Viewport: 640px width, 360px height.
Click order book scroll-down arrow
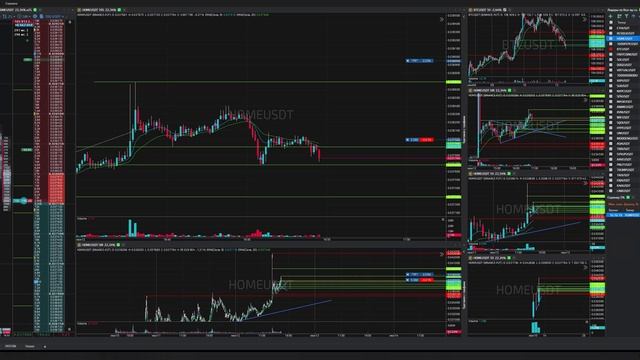[70, 329]
